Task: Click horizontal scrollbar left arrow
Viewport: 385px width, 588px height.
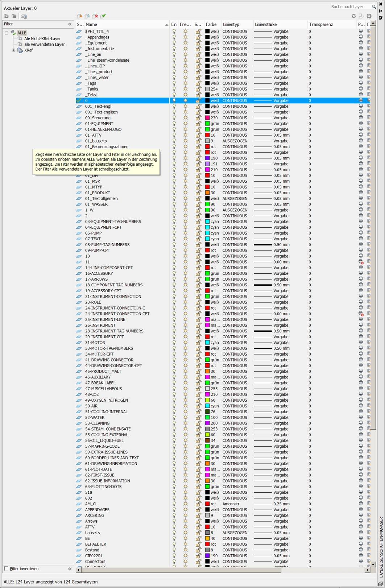Action: [78, 570]
